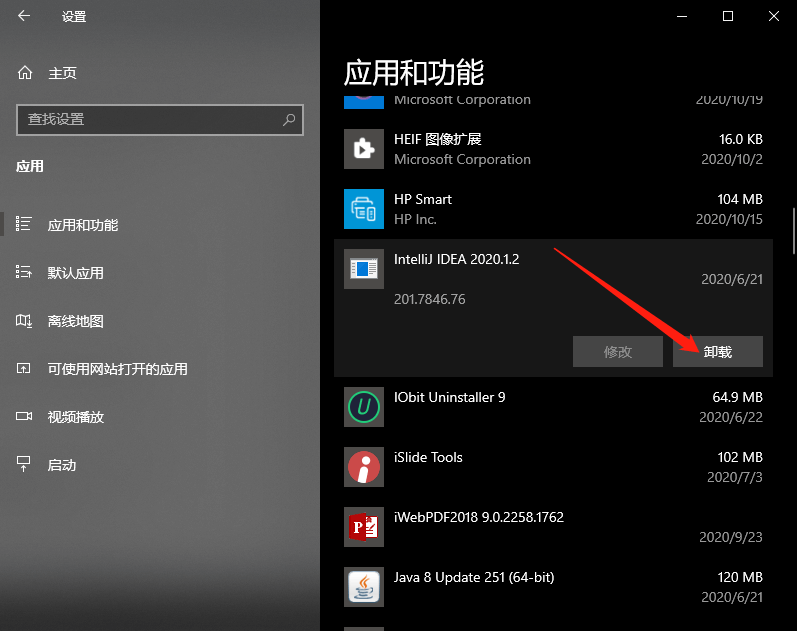Click the greyed 修改 button
This screenshot has height=631, width=797.
tap(618, 351)
